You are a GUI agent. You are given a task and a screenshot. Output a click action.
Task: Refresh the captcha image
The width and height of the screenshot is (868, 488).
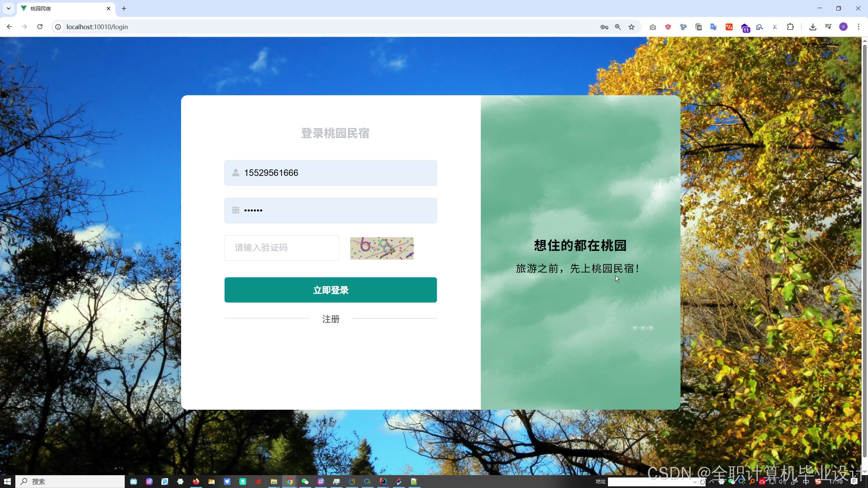pos(381,248)
